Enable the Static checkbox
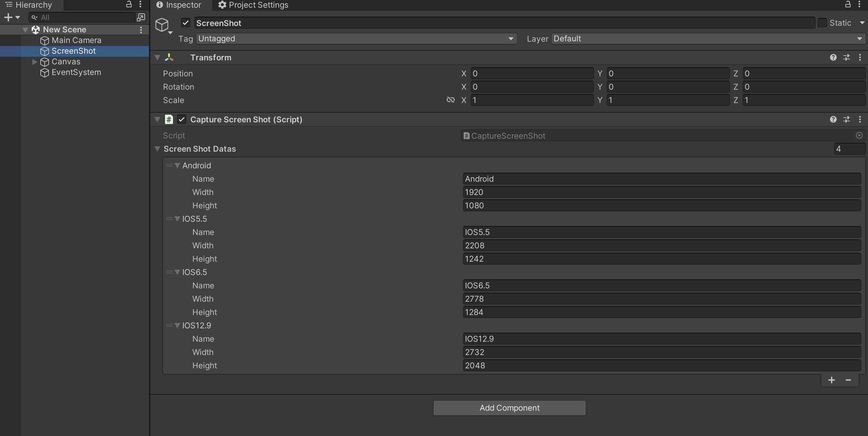The height and width of the screenshot is (436, 868). pos(822,23)
